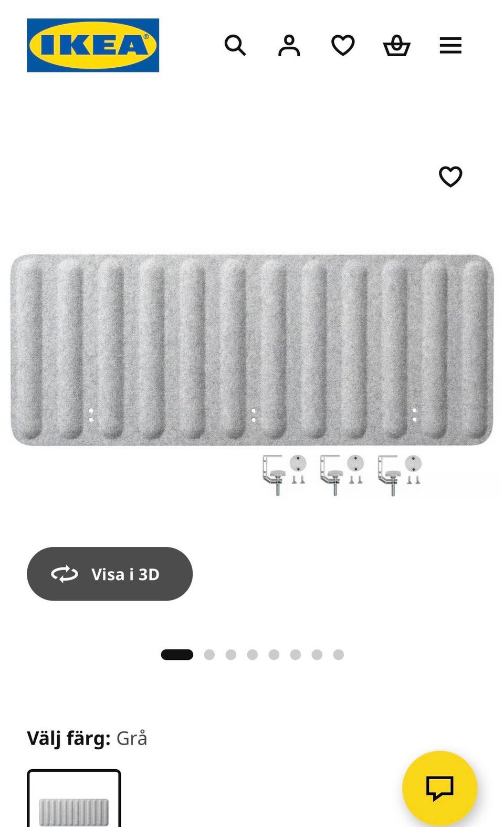This screenshot has width=504, height=827.
Task: Click rotate arrows icon on 3D button
Action: [65, 574]
